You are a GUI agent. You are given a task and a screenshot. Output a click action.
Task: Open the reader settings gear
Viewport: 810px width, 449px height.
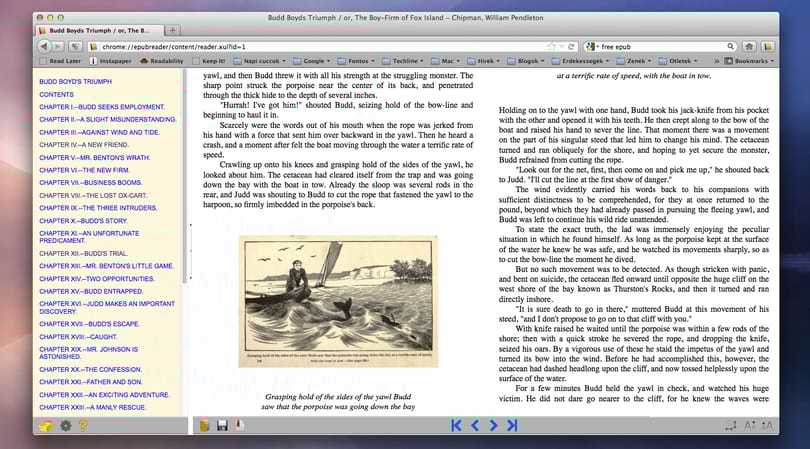click(x=66, y=426)
